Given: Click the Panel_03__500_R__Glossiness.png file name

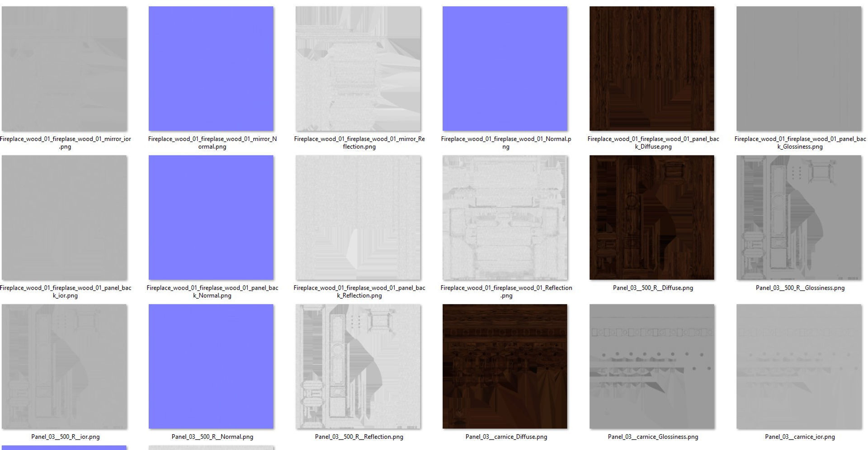Looking at the screenshot, I should 800,288.
